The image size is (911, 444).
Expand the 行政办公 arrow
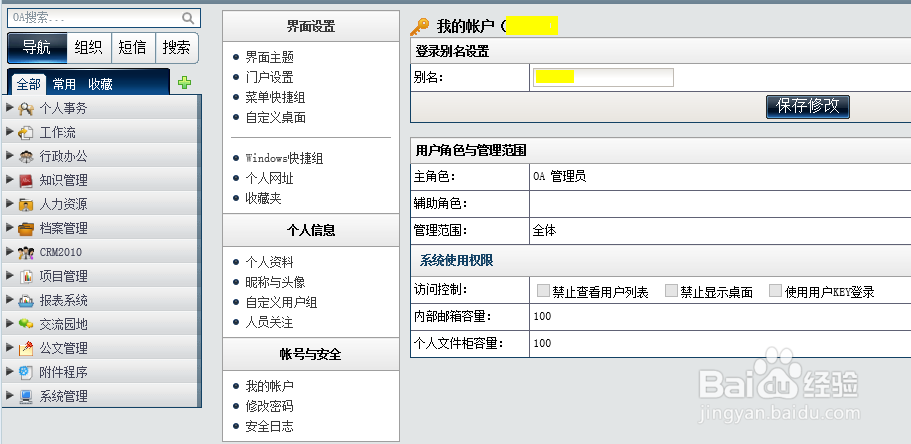[9, 155]
